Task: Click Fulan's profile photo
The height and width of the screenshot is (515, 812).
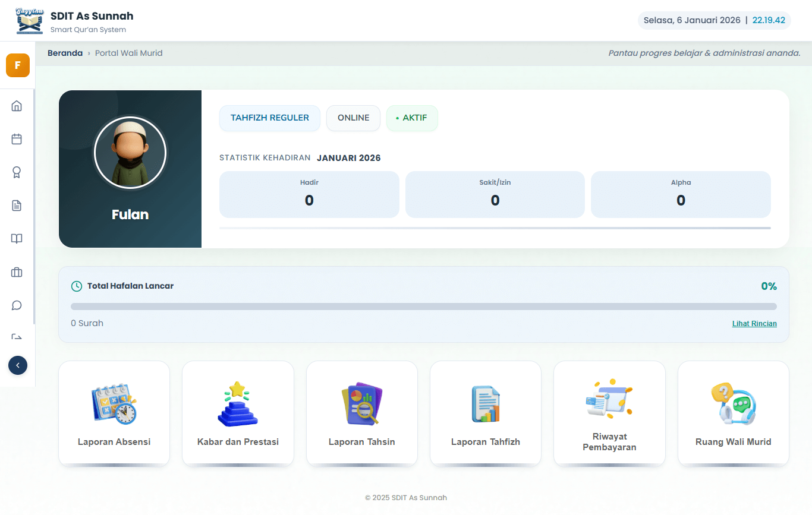Action: pos(130,153)
